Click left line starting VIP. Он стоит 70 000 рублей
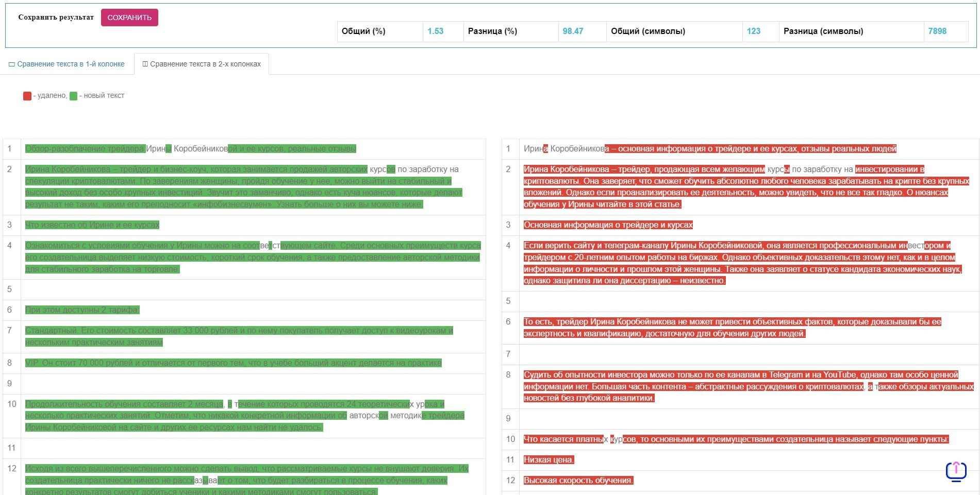Viewport: 980px width, 495px height. pyautogui.click(x=234, y=363)
